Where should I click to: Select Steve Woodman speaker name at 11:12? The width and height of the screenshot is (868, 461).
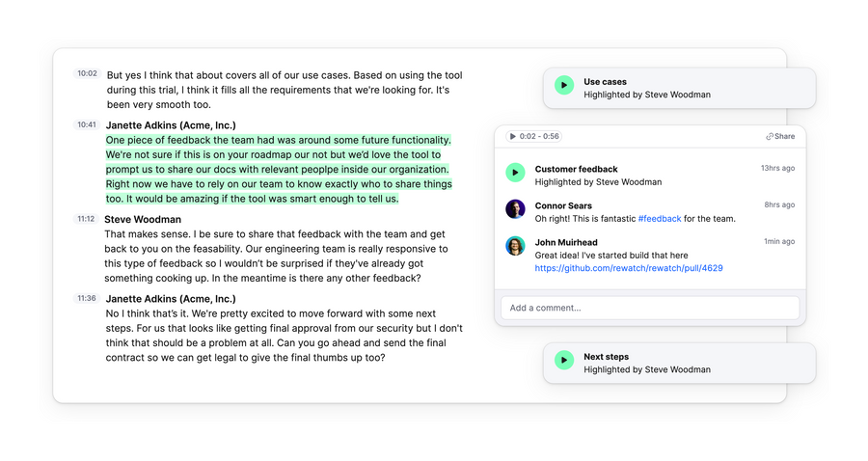[x=143, y=220]
